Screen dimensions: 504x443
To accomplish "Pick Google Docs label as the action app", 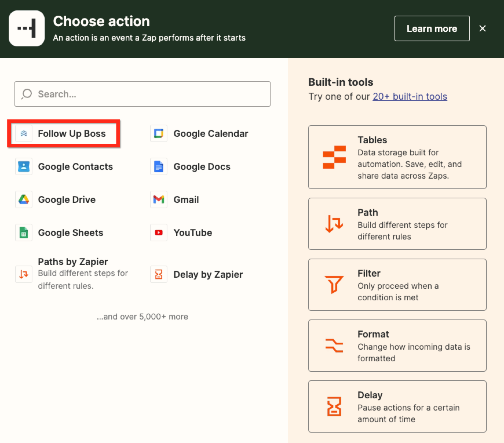I will (x=202, y=166).
